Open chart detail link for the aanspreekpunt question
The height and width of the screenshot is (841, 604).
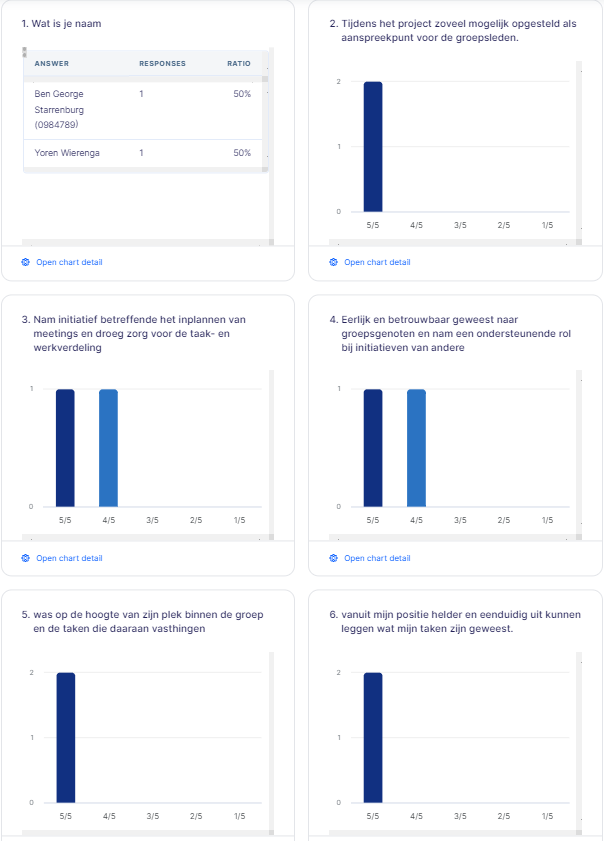377,263
